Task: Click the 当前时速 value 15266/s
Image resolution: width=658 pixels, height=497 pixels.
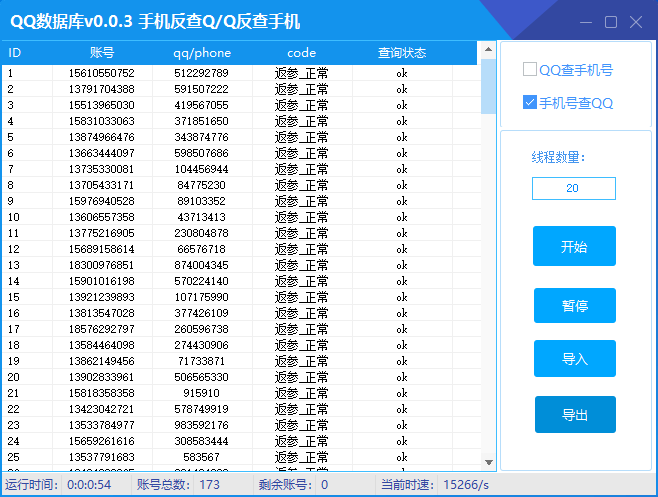Action: pos(466,485)
